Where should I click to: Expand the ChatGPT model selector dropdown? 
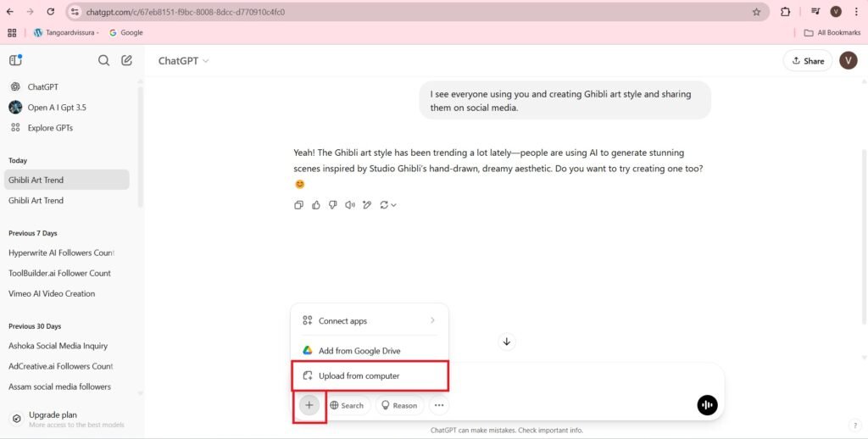(183, 61)
